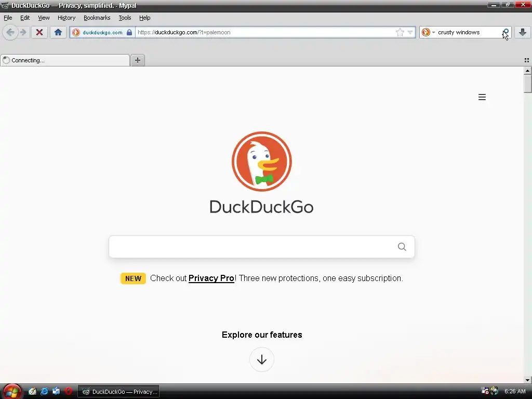The width and height of the screenshot is (532, 399).
Task: Click the search bar magnifier go button
Action: tap(506, 33)
